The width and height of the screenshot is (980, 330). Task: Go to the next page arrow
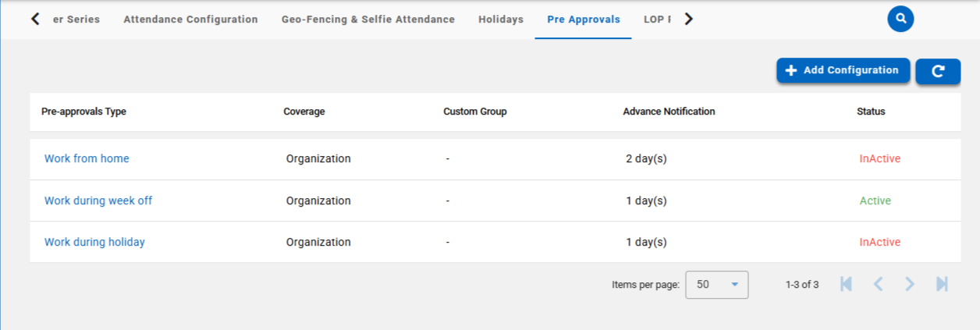click(x=910, y=285)
